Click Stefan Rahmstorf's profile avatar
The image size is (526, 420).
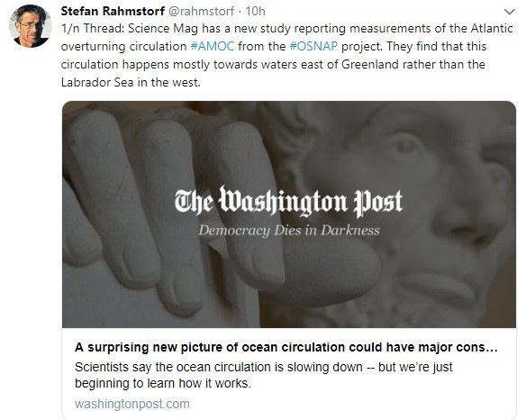[x=31, y=26]
